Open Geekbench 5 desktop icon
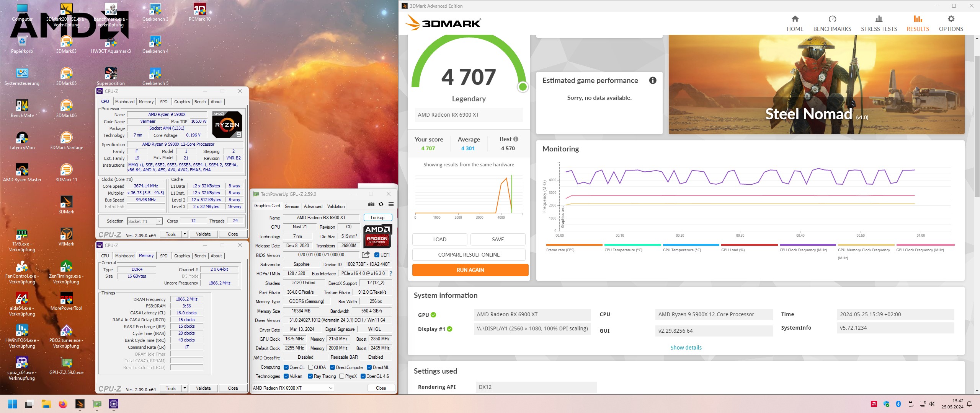 [155, 76]
